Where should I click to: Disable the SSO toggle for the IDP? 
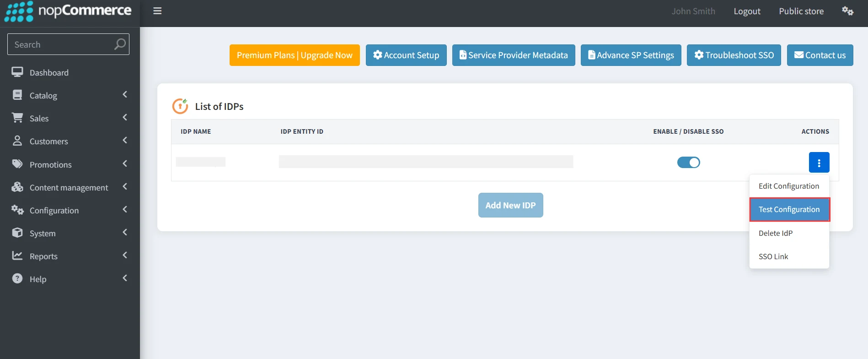coord(688,162)
